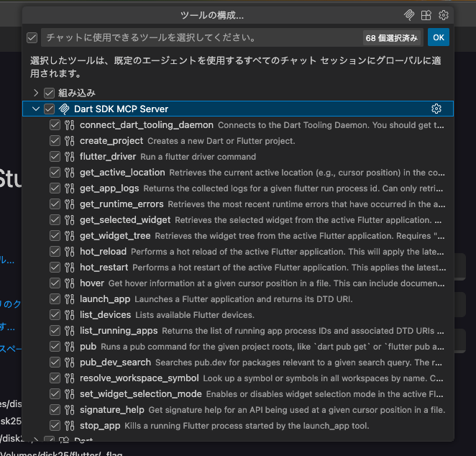Viewport: 476px width, 456px height.
Task: Toggle the select-all checkbox beside the search field
Action: pyautogui.click(x=32, y=37)
